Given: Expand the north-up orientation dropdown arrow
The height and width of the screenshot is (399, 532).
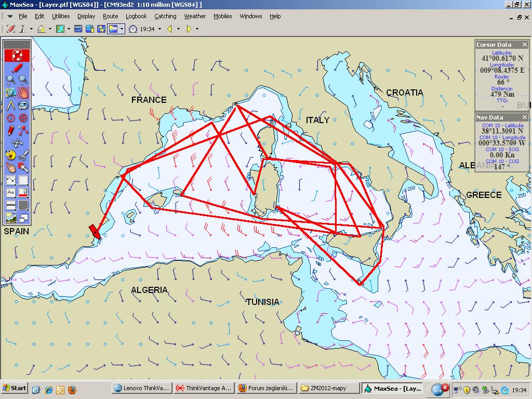Looking at the screenshot, I should pos(31,29).
